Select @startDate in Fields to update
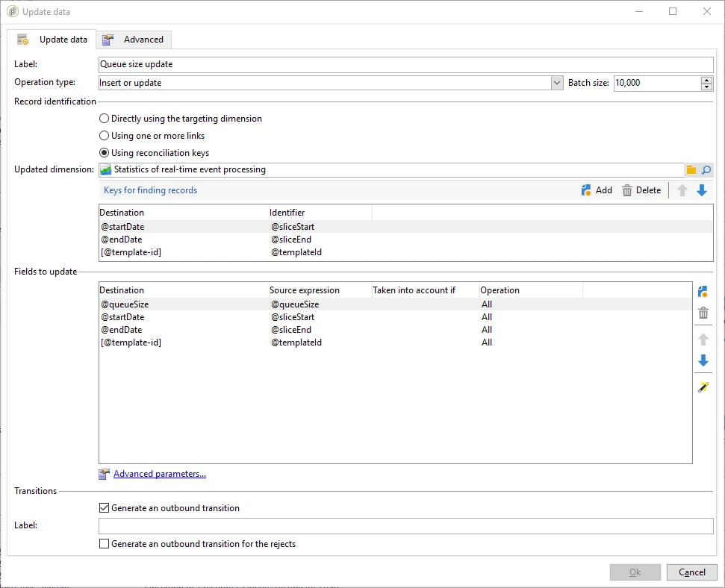 (395, 317)
